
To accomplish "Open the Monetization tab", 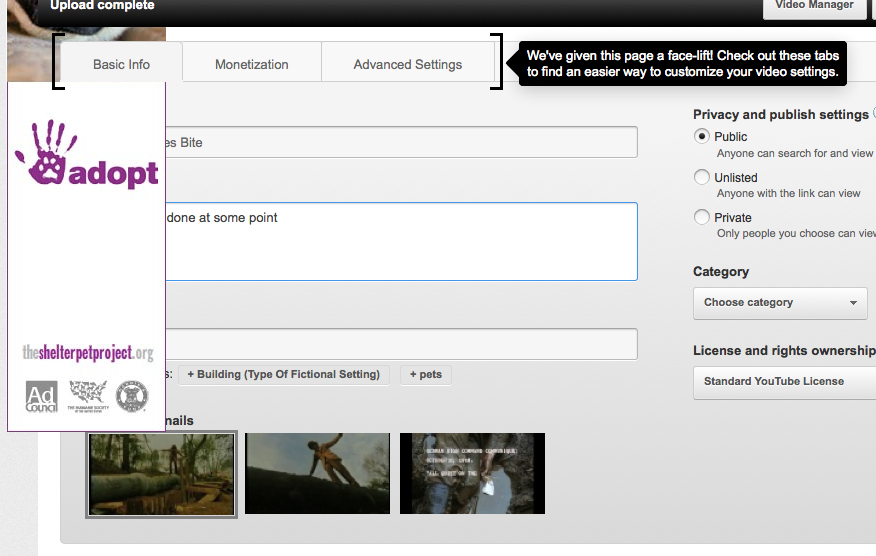I will tap(252, 64).
